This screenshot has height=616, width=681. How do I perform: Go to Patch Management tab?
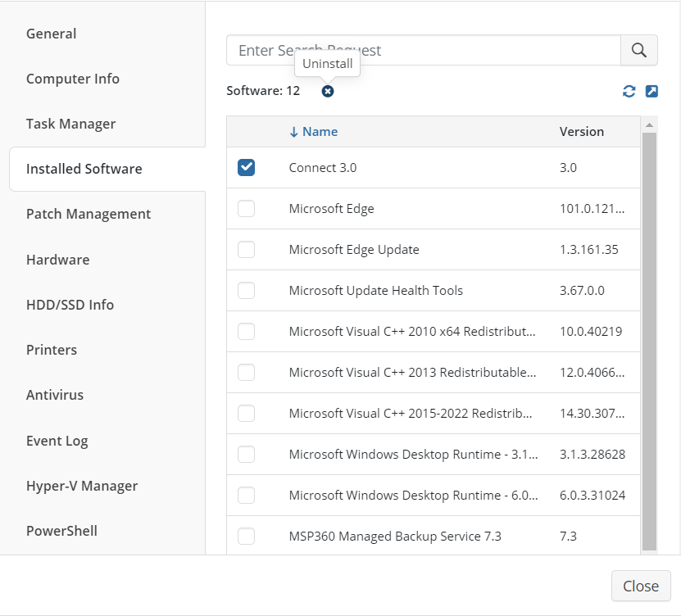click(89, 214)
